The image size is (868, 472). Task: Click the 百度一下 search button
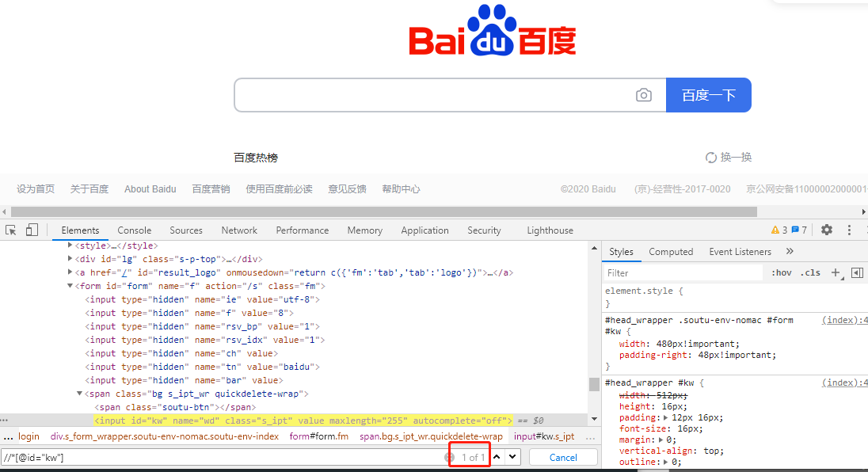coord(709,95)
